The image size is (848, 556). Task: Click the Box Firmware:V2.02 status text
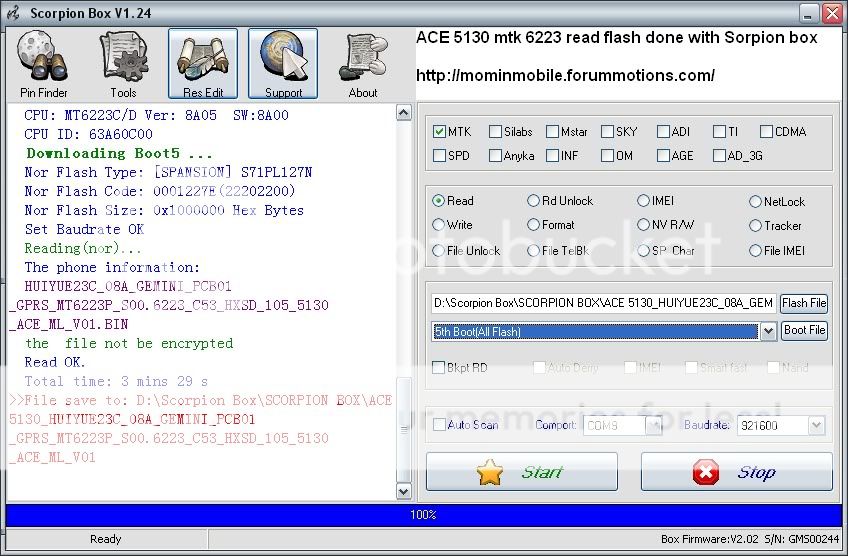click(x=710, y=539)
